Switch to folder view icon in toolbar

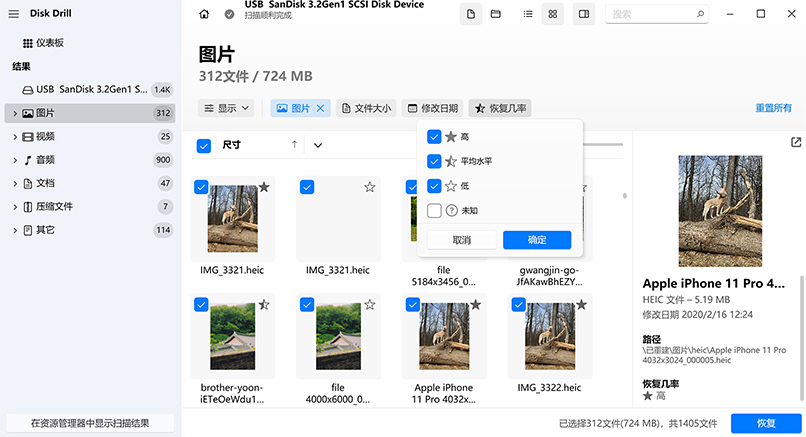(x=496, y=14)
